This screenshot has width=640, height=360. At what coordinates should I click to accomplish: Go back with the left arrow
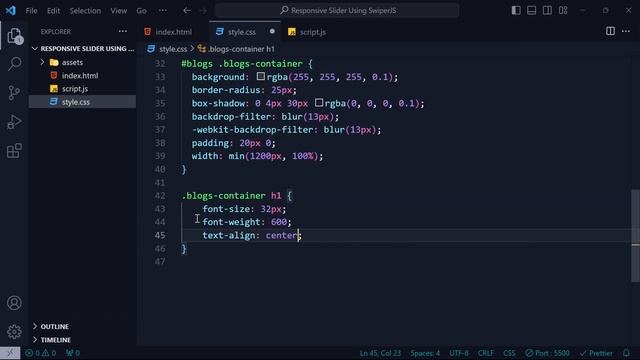[x=187, y=11]
